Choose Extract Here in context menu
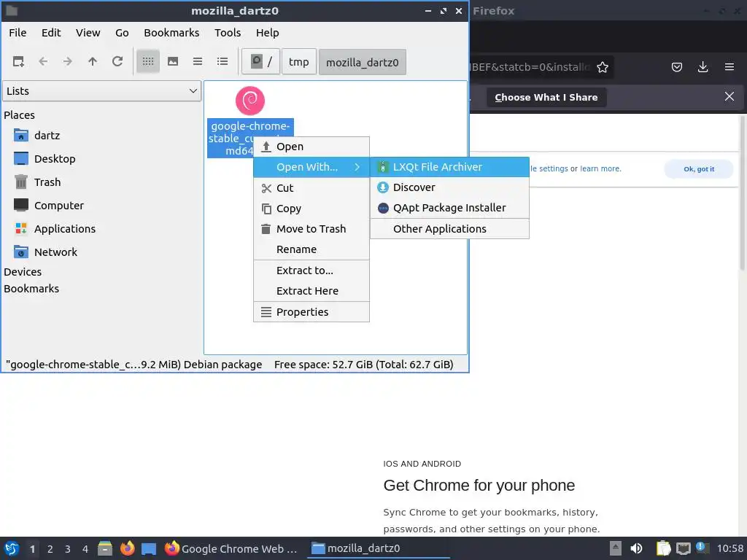The image size is (747, 560). coord(311,291)
